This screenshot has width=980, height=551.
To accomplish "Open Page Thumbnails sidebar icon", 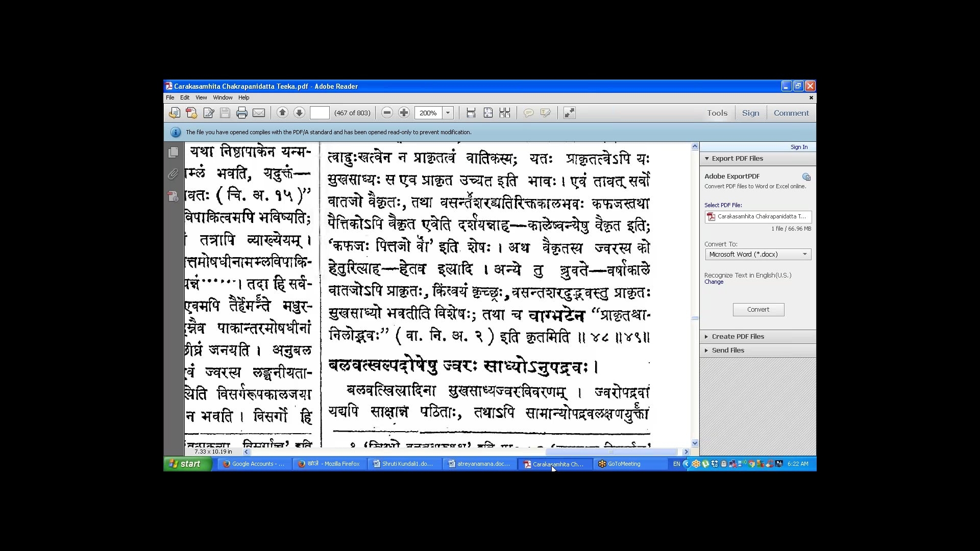I will (174, 152).
